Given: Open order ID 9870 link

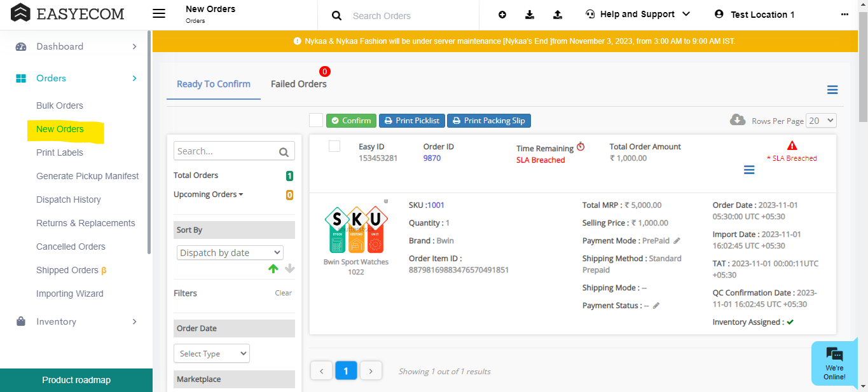Looking at the screenshot, I should click(432, 158).
